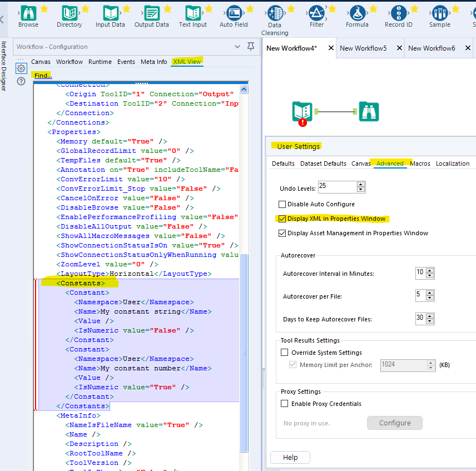
Task: Increase Days to Keep Autorecover Files
Action: pyautogui.click(x=429, y=316)
